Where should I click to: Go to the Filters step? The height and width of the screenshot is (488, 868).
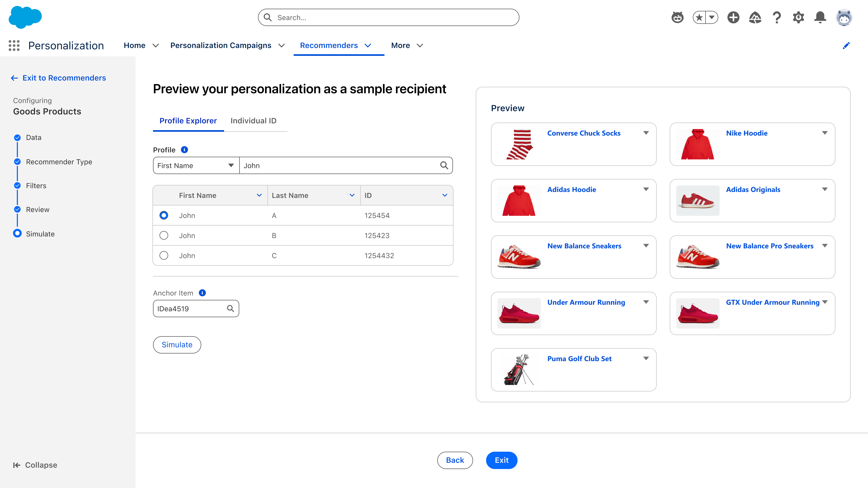tap(36, 185)
